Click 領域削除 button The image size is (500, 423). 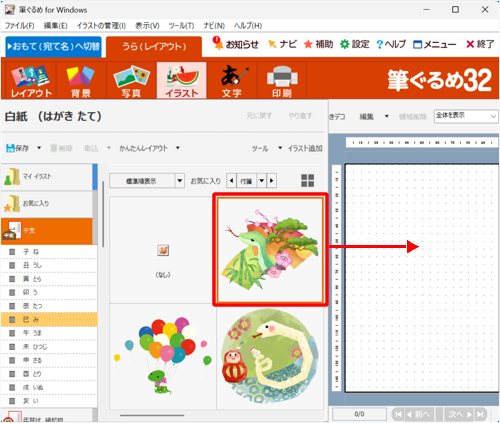413,117
